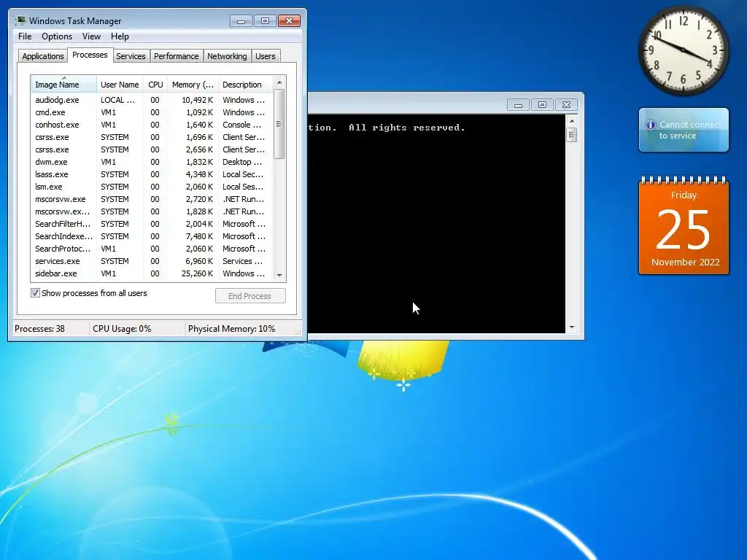
Task: Close the Windows Task Manager window
Action: (x=289, y=21)
